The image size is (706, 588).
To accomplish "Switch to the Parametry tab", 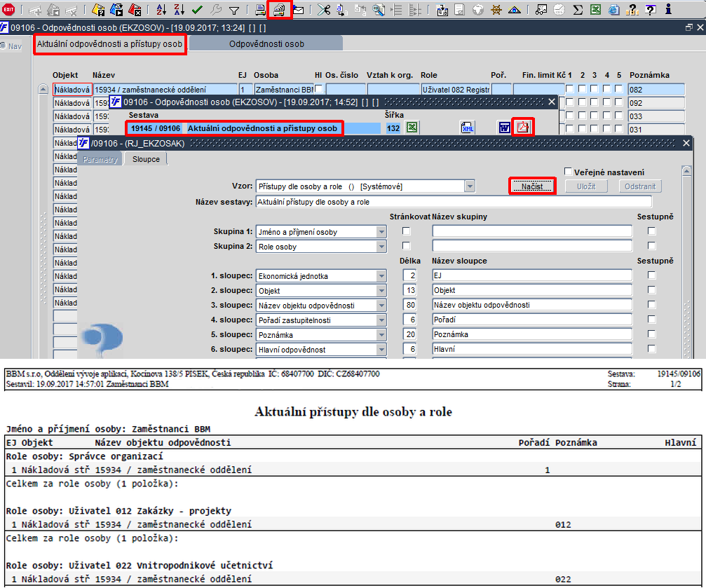I will (x=100, y=159).
